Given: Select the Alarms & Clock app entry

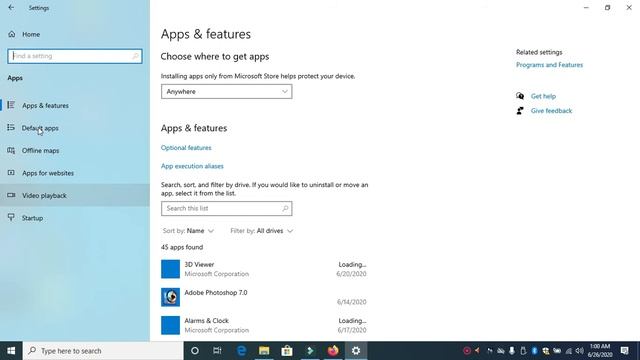Looking at the screenshot, I should point(264,325).
